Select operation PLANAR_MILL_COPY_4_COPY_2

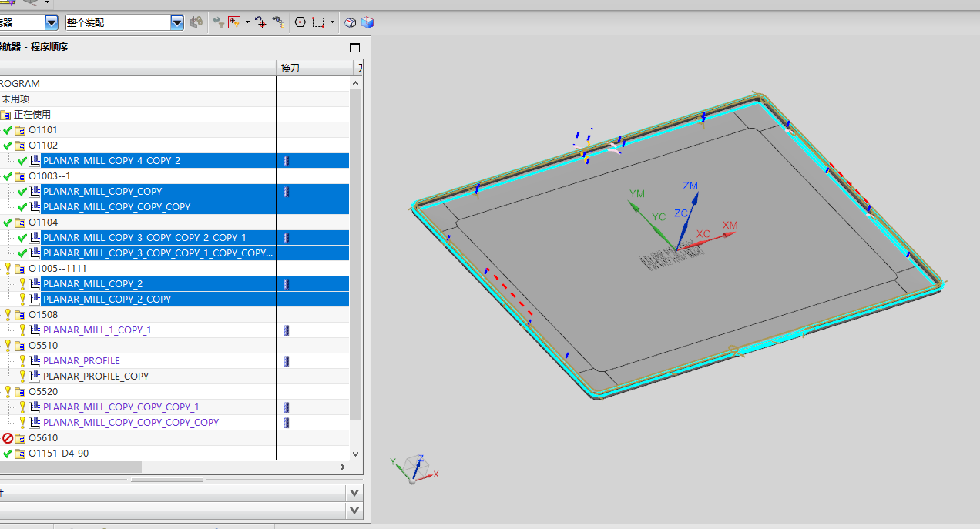112,161
